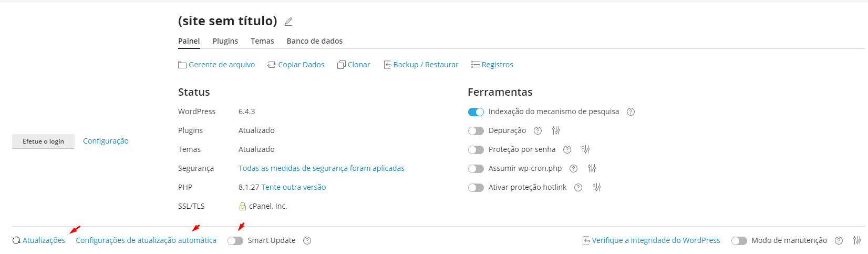Open Verifique a integridade do WordPress

coord(655,240)
